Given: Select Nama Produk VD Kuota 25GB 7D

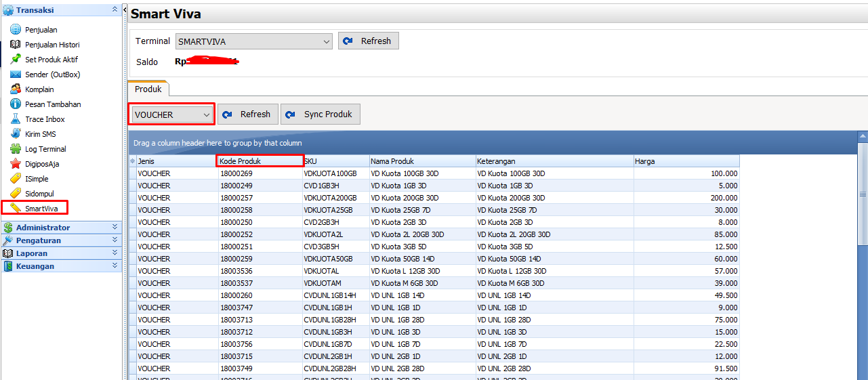Looking at the screenshot, I should point(422,210).
